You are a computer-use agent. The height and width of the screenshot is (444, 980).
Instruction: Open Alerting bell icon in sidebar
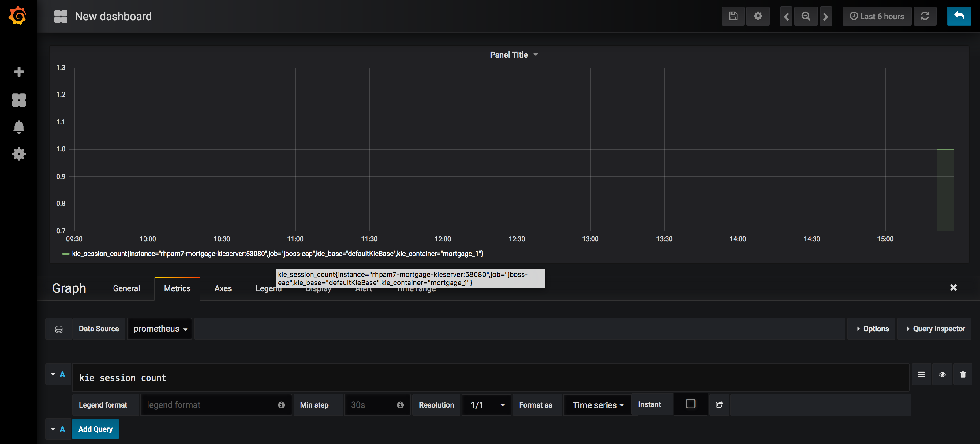pos(19,127)
